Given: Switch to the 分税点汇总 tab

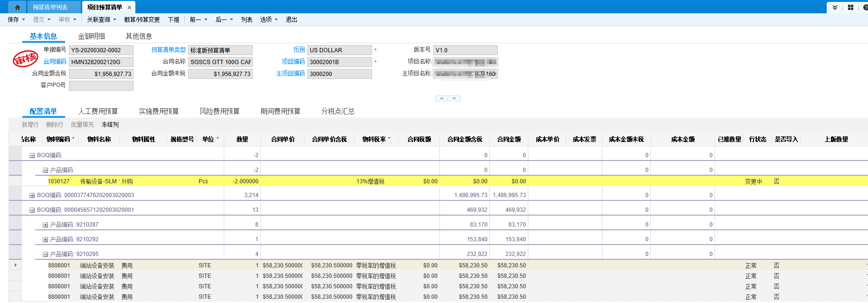Looking at the screenshot, I should [x=338, y=111].
